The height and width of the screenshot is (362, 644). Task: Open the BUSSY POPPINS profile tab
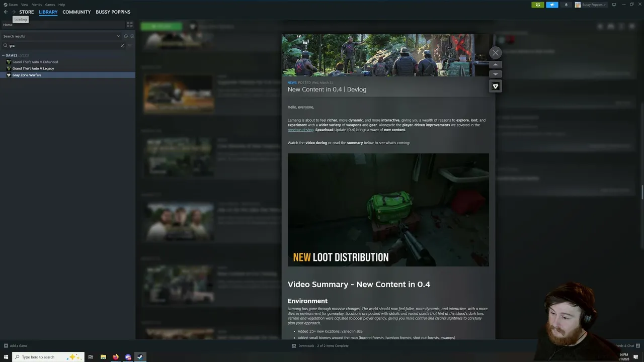113,12
